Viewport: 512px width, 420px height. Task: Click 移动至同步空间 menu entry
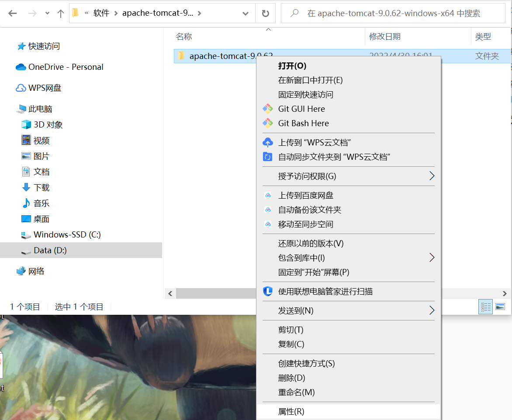(x=349, y=224)
